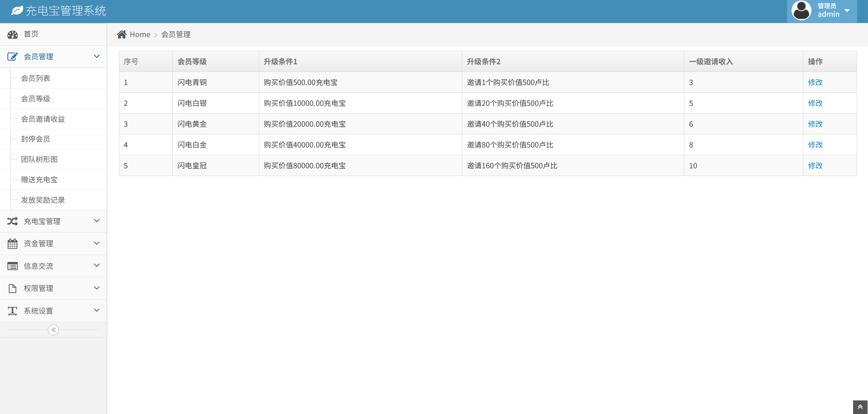Click 修改 for the 闪电皇冠 level
Screen dimensions: 868x414
point(815,166)
